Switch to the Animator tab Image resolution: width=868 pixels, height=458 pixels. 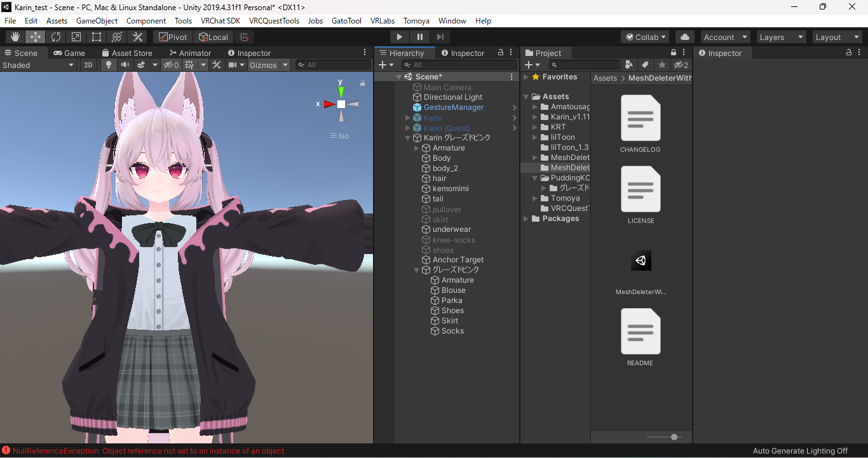[x=190, y=53]
